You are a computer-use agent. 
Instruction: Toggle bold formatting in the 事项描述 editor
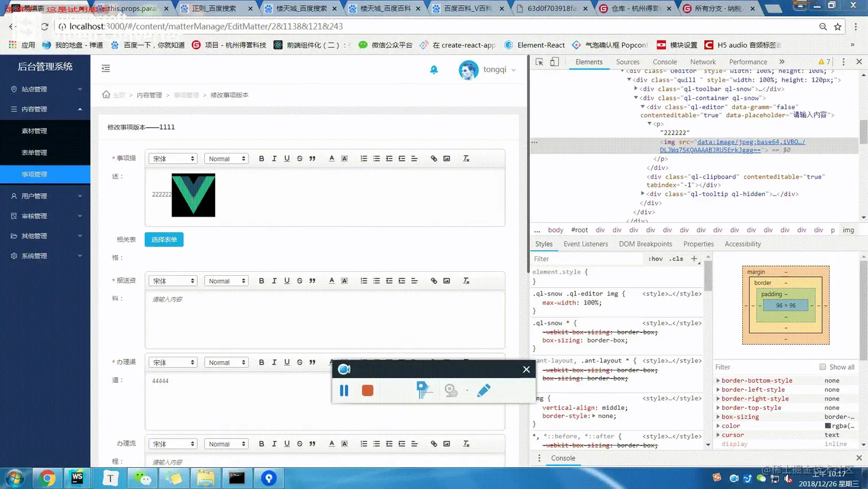[x=262, y=158]
